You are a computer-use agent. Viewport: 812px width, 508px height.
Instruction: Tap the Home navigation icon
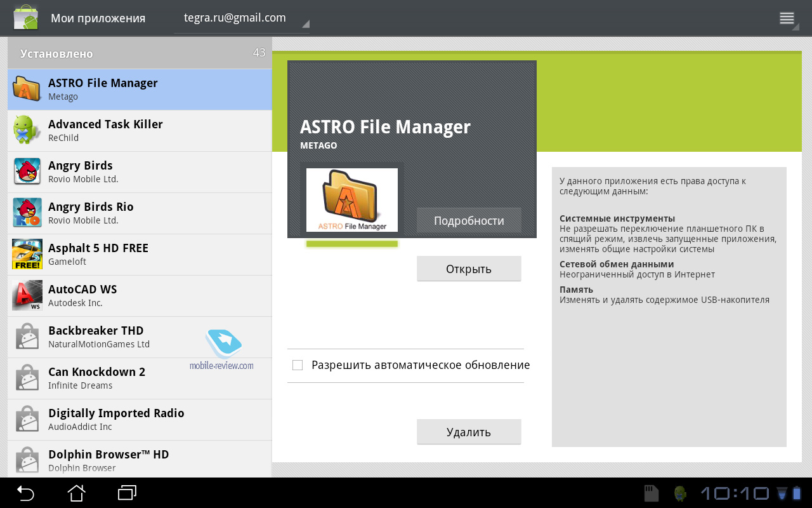[x=77, y=493]
